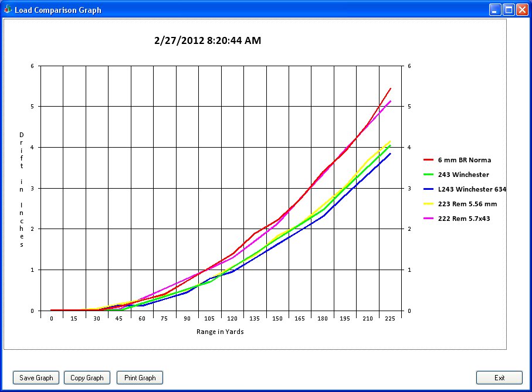Close the Load Comparison Graph window
The height and width of the screenshot is (392, 532).
521,9
